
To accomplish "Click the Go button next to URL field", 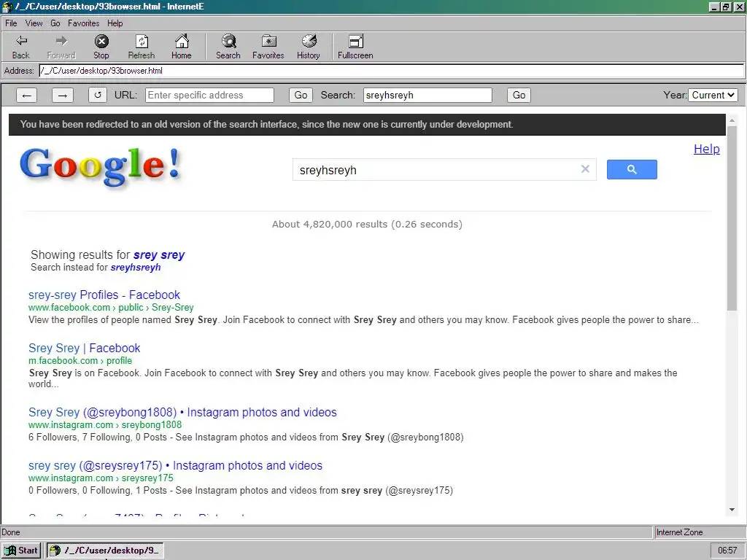I will (301, 96).
